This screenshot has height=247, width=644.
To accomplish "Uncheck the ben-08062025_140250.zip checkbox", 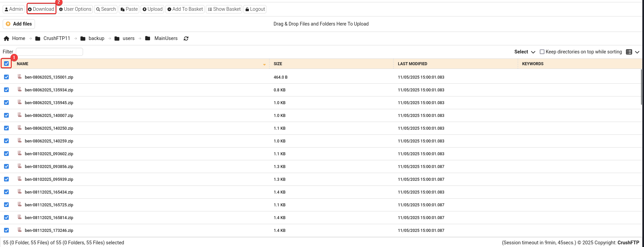I will tap(6, 128).
